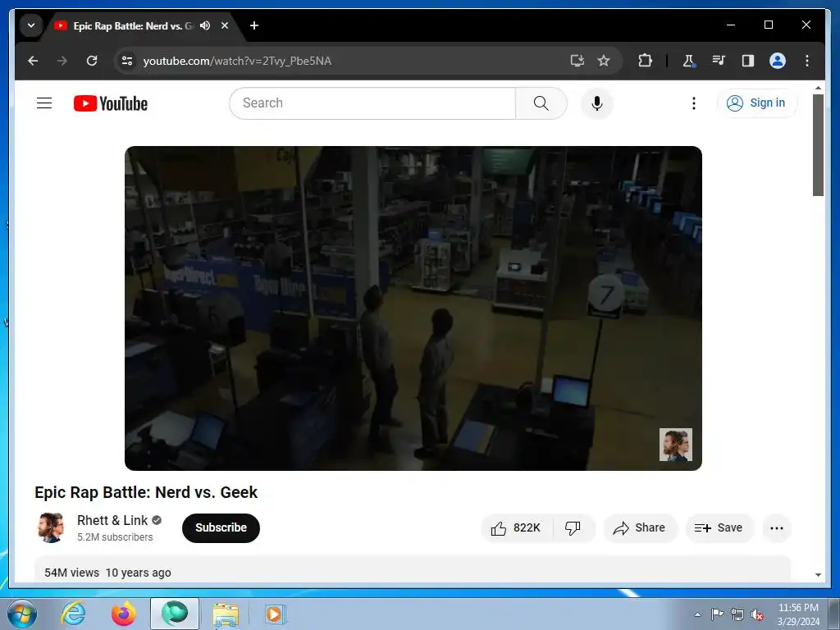Dislike the video with thumbs down

[x=573, y=528]
